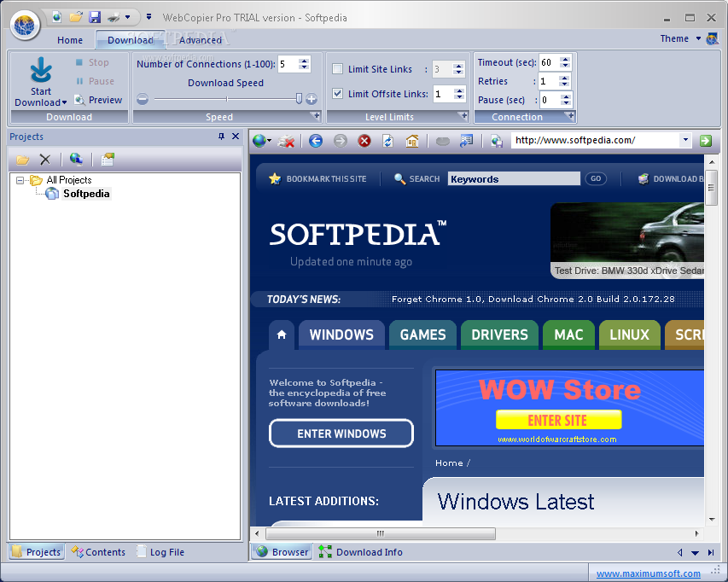
Task: Select the Softpedia project in tree
Action: pyautogui.click(x=86, y=194)
